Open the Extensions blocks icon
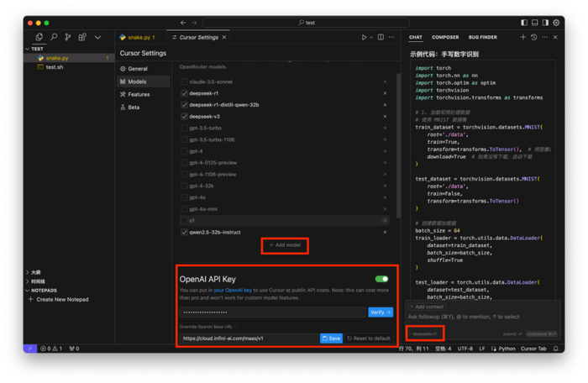The image size is (588, 383). (x=82, y=37)
